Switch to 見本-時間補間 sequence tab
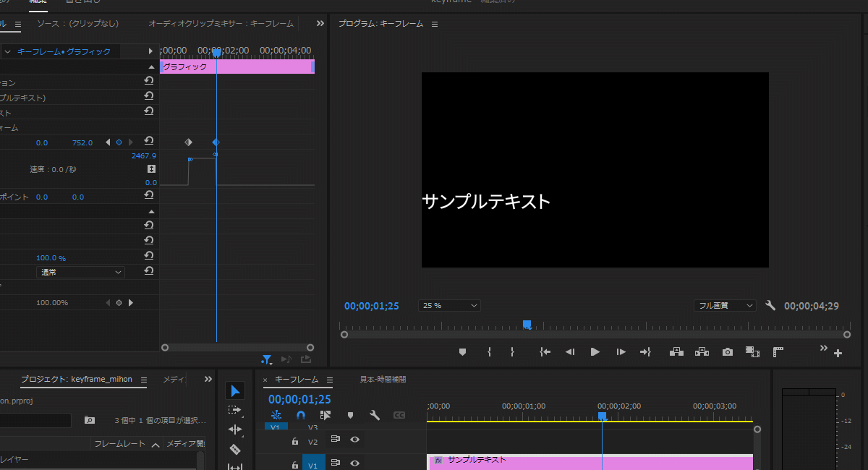The width and height of the screenshot is (868, 470). [383, 380]
